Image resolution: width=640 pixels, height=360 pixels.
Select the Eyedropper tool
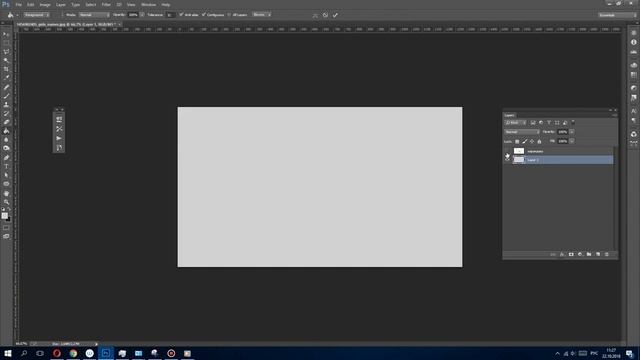click(x=6, y=78)
